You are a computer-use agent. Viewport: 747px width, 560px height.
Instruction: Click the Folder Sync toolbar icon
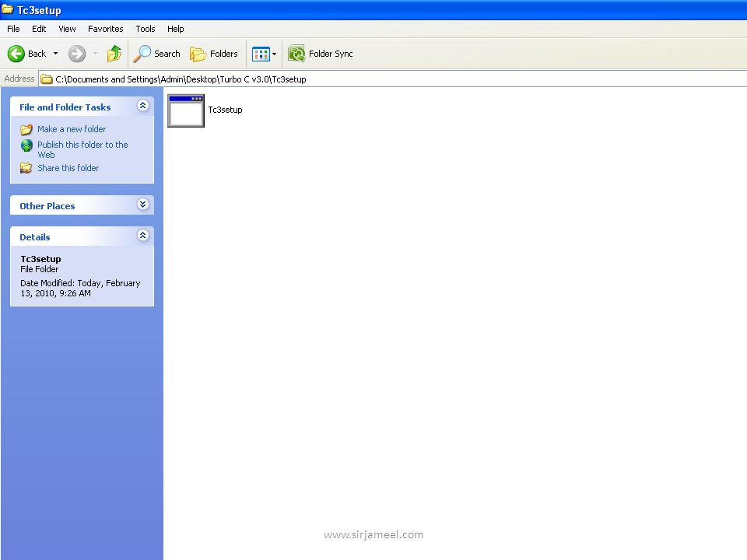point(296,54)
